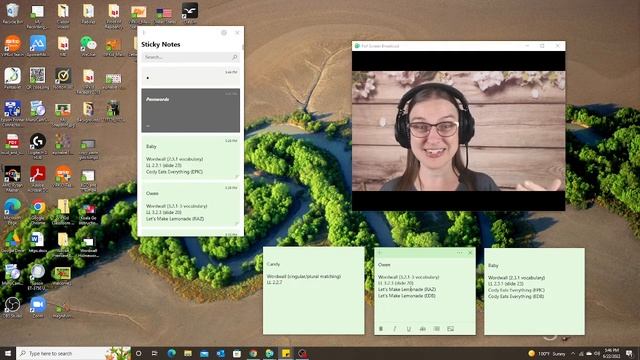The width and height of the screenshot is (640, 360).
Task: Open the Baby note in the notes list
Action: click(x=191, y=158)
